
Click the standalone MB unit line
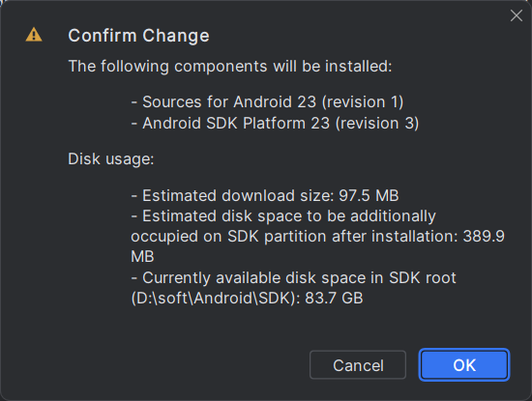pos(142,257)
